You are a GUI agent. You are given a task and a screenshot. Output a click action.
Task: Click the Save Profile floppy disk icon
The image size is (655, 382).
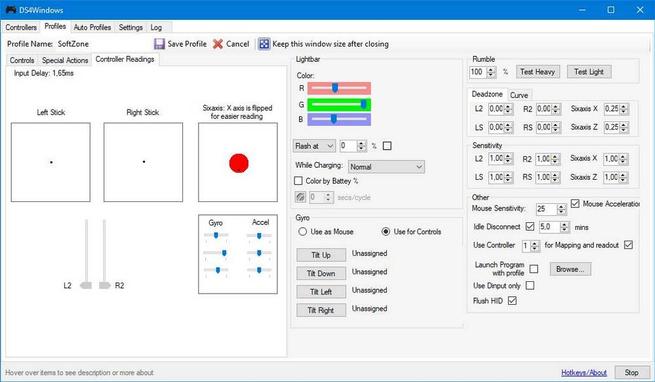[x=159, y=44]
